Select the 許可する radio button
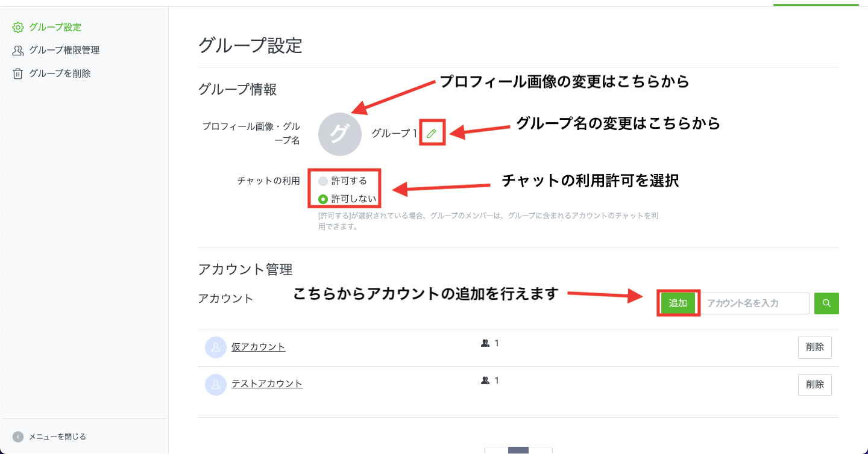Viewport: 868px width, 454px height. point(323,181)
